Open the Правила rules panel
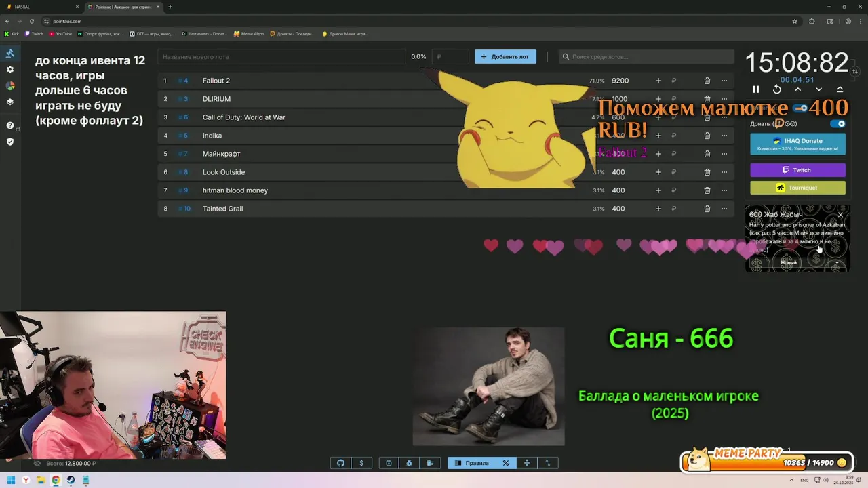This screenshot has width=868, height=488. click(x=472, y=463)
